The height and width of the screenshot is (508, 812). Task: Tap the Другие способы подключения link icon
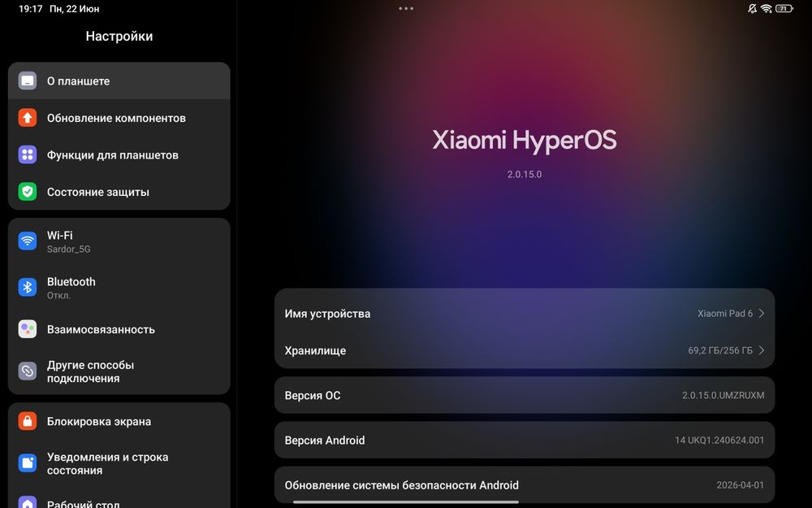[x=28, y=371]
